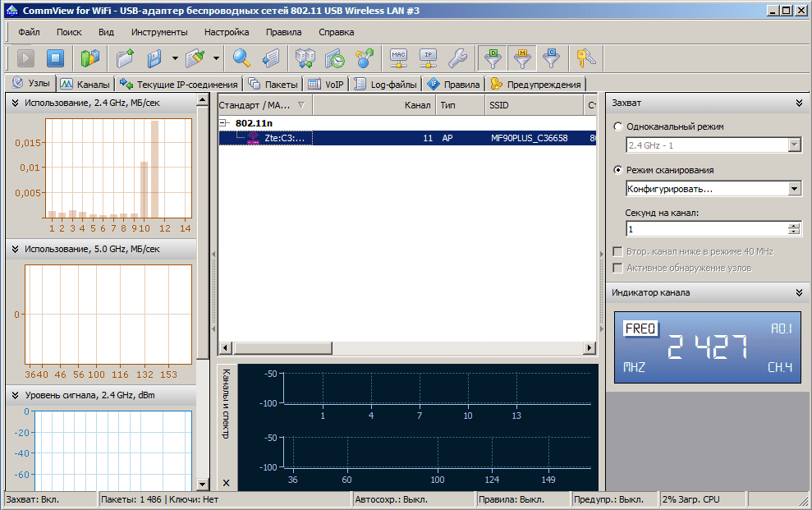Open the Вид menu

[x=106, y=32]
